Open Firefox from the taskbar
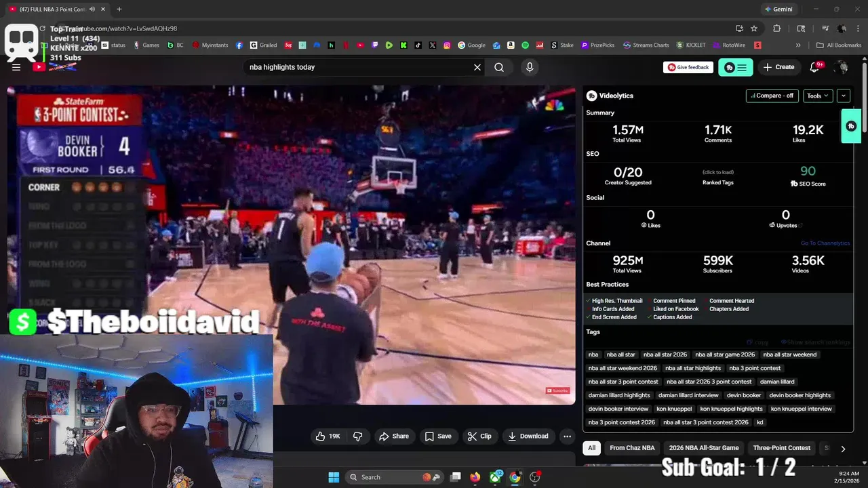The width and height of the screenshot is (868, 488). click(475, 477)
